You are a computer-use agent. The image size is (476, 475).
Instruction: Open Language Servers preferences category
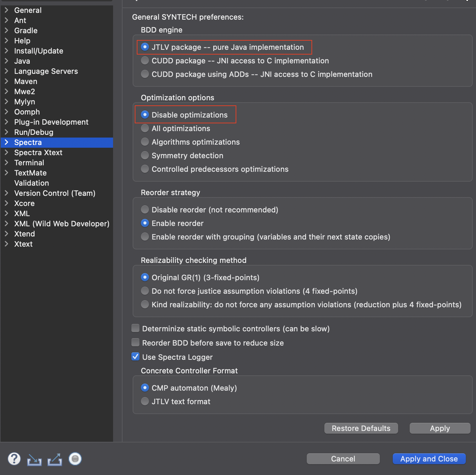[x=46, y=71]
